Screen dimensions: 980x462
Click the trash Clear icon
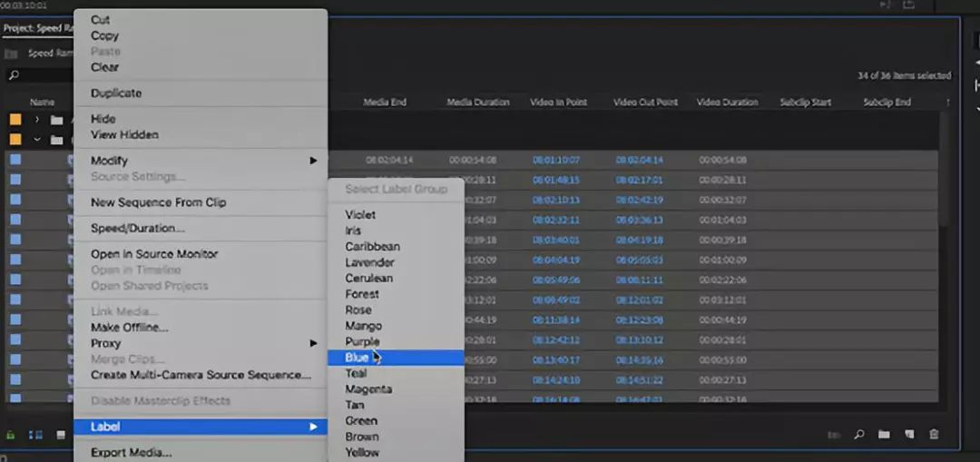(934, 435)
